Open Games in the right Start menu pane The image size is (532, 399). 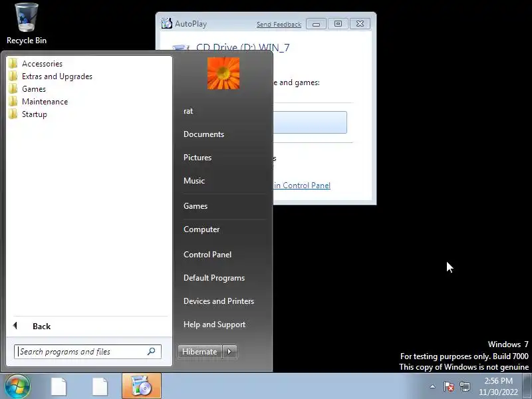[x=196, y=206]
